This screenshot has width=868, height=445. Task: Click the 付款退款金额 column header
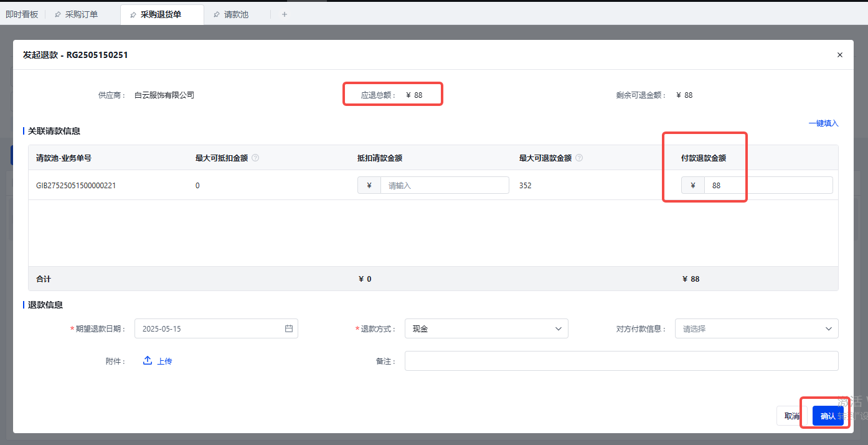pyautogui.click(x=704, y=158)
